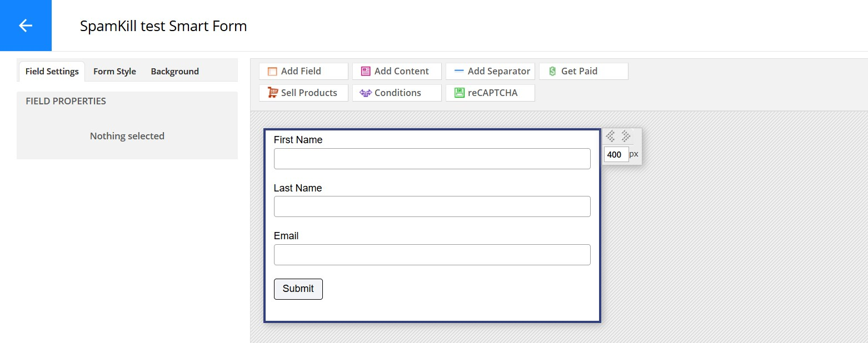Click the Get Paid button label

[x=579, y=71]
